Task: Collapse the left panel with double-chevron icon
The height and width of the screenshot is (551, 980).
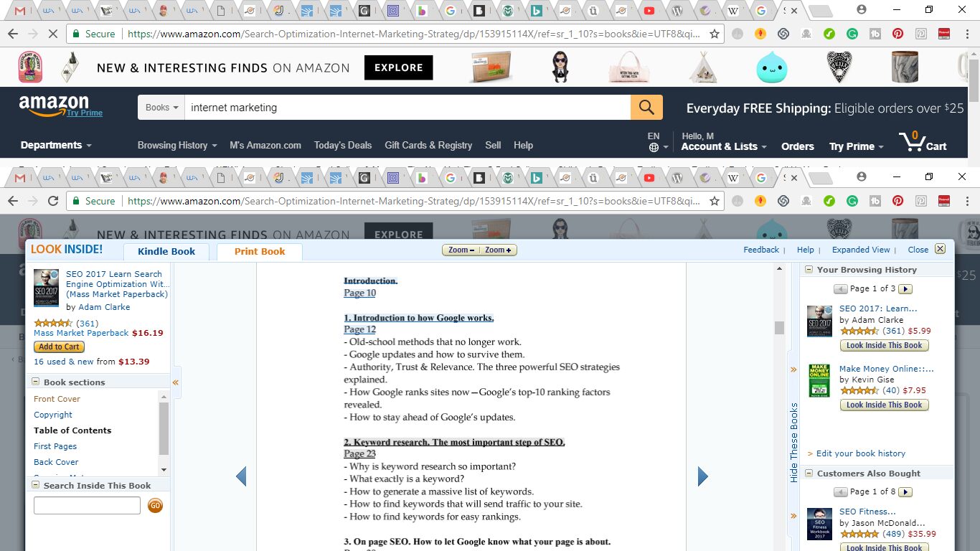Action: pos(175,382)
